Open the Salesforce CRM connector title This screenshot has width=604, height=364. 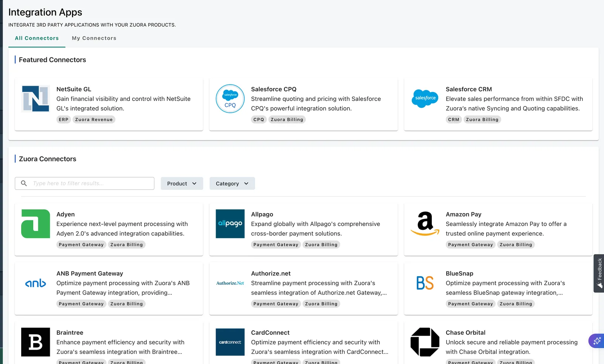click(x=469, y=89)
